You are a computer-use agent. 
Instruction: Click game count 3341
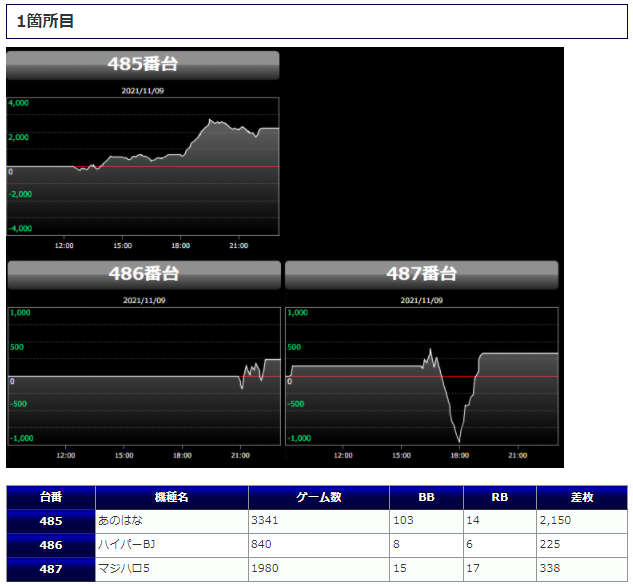point(265,520)
